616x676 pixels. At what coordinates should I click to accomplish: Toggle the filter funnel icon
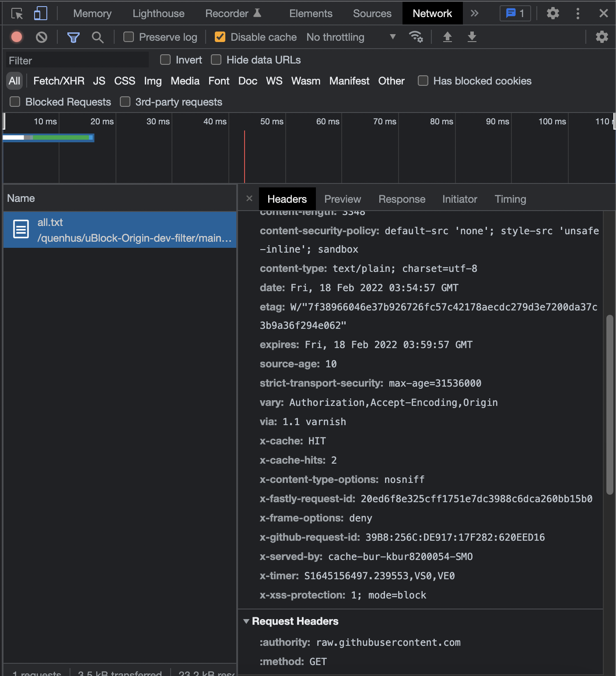(73, 37)
